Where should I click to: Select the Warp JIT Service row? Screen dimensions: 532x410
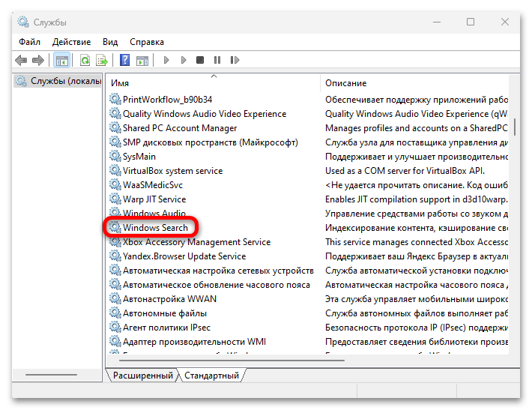click(x=154, y=199)
